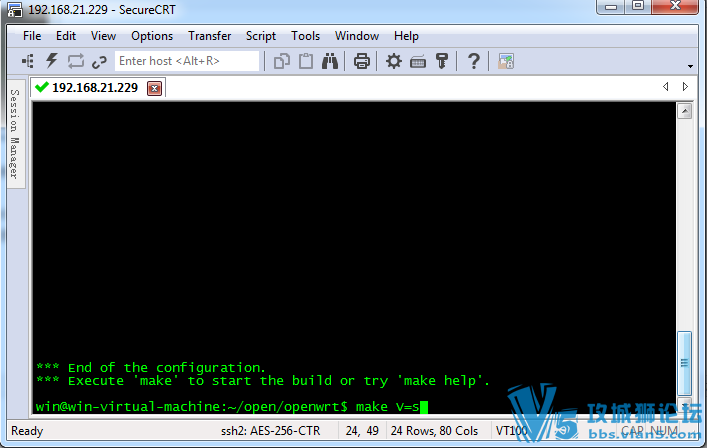Open the Script menu
Image resolution: width=707 pixels, height=448 pixels.
click(x=261, y=36)
